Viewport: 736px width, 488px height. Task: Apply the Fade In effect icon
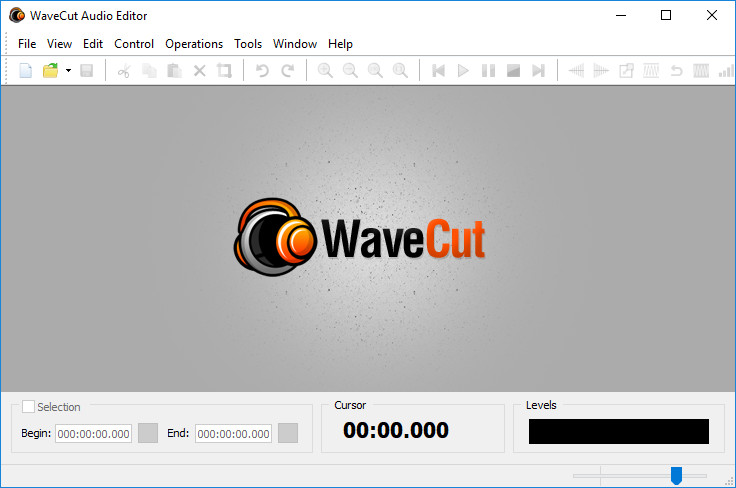(576, 71)
